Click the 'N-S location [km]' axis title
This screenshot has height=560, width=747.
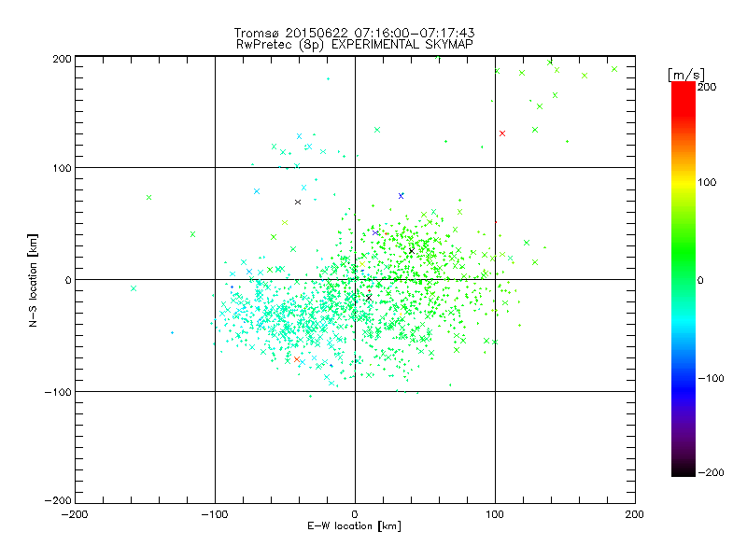(x=33, y=280)
